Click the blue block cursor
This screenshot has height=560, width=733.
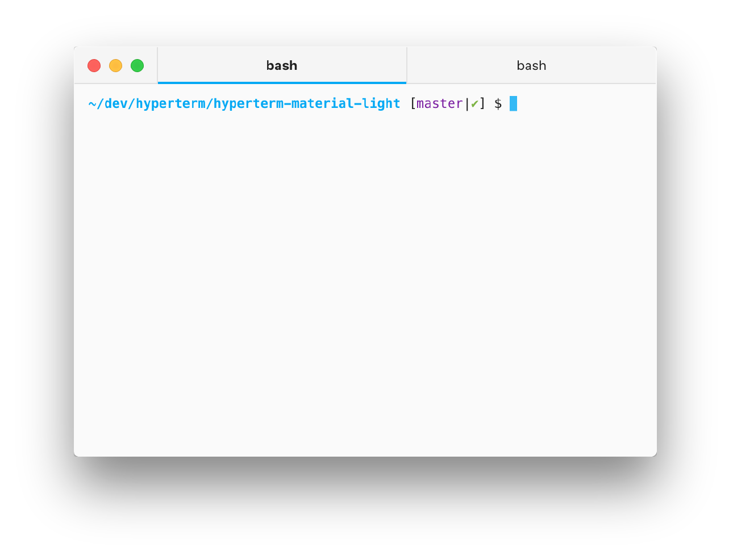tap(513, 103)
